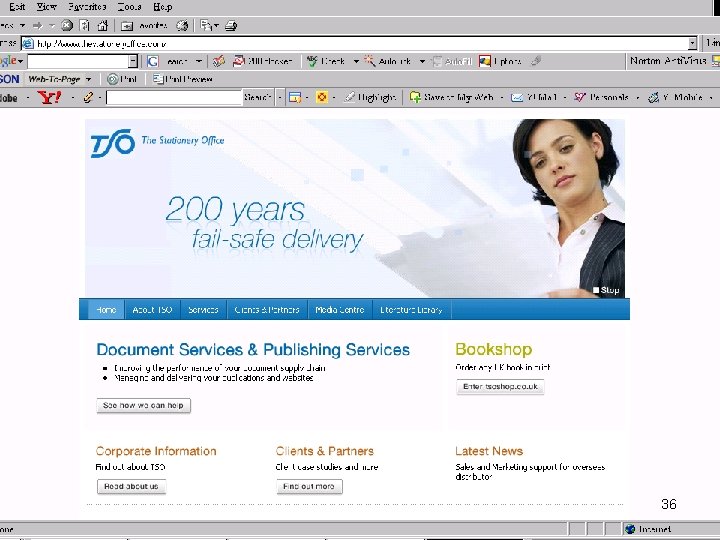Select the About TSO tab
Screen dimensions: 720x540
(x=152, y=310)
